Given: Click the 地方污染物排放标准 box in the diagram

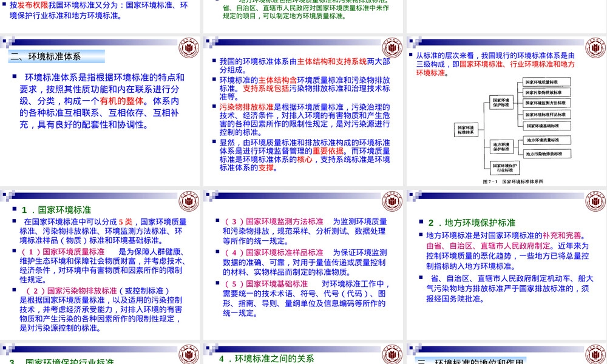Looking at the screenshot, I should coord(547,153).
